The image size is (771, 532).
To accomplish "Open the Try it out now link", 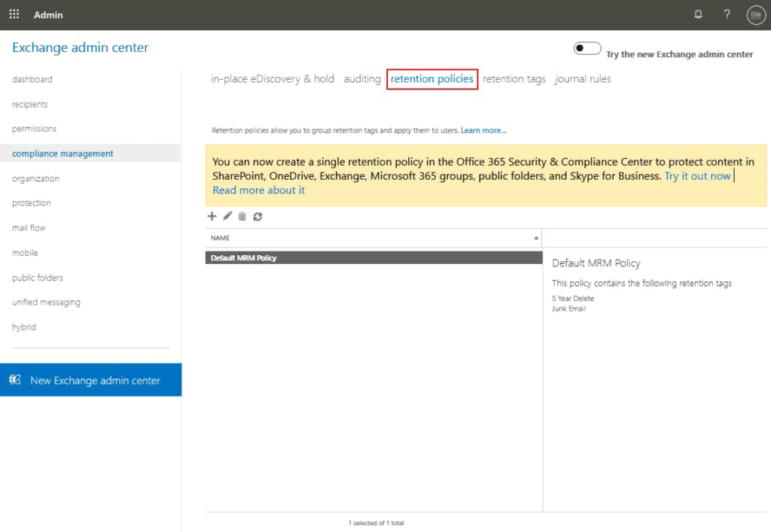I will tap(696, 175).
